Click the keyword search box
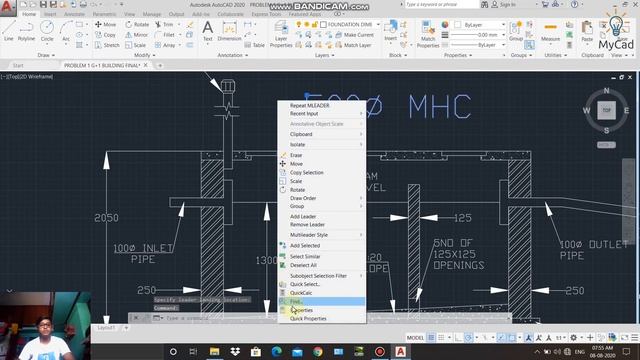 [441, 4]
